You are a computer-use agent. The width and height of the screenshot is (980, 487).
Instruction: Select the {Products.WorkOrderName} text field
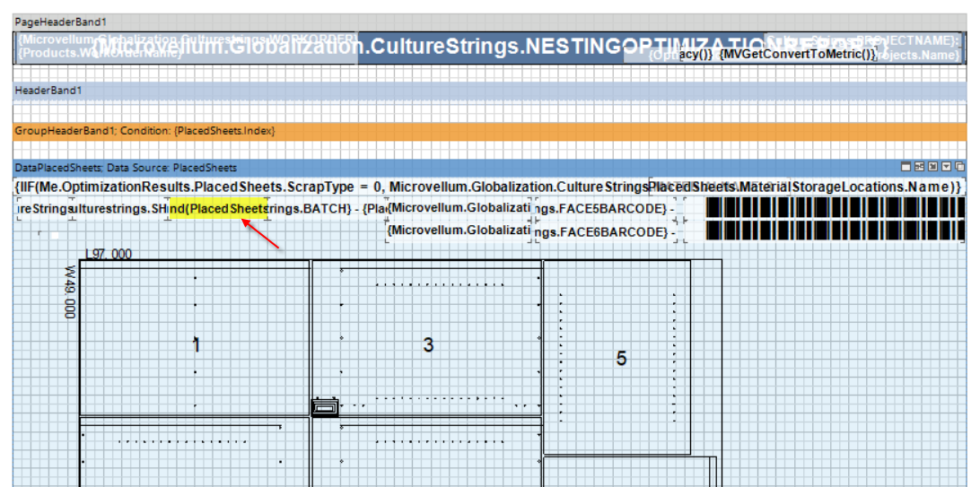(x=100, y=55)
